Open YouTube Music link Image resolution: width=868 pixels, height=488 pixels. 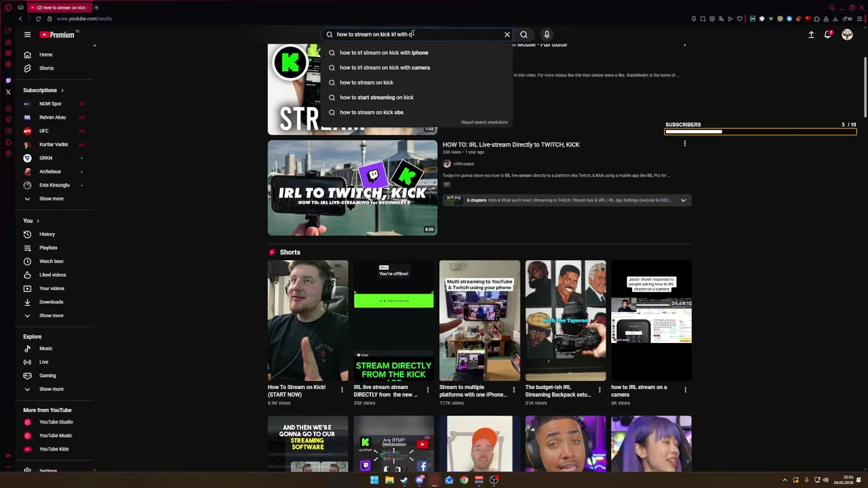56,435
